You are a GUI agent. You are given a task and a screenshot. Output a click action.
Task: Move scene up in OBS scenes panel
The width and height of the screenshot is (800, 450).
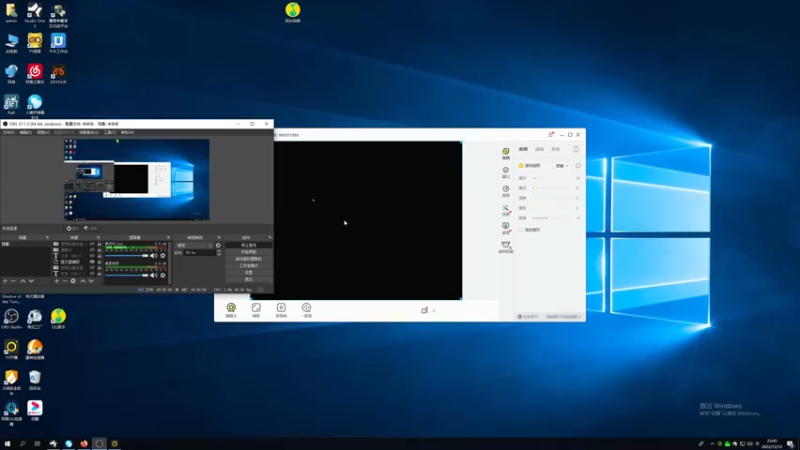(x=22, y=281)
